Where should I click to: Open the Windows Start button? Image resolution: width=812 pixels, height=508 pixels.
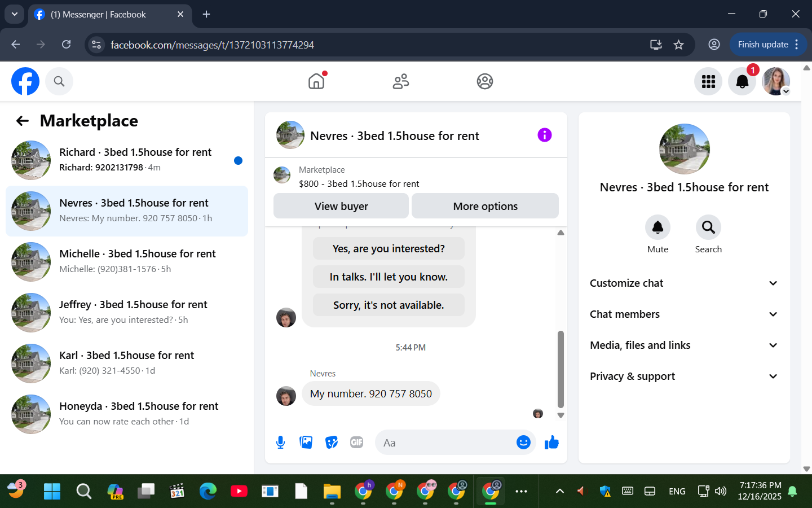[x=52, y=491]
